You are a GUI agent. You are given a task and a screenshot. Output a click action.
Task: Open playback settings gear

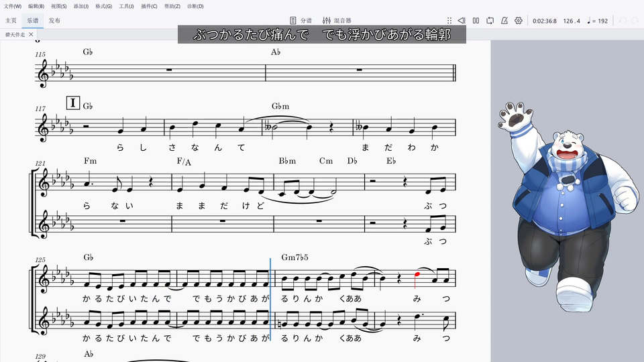[519, 21]
